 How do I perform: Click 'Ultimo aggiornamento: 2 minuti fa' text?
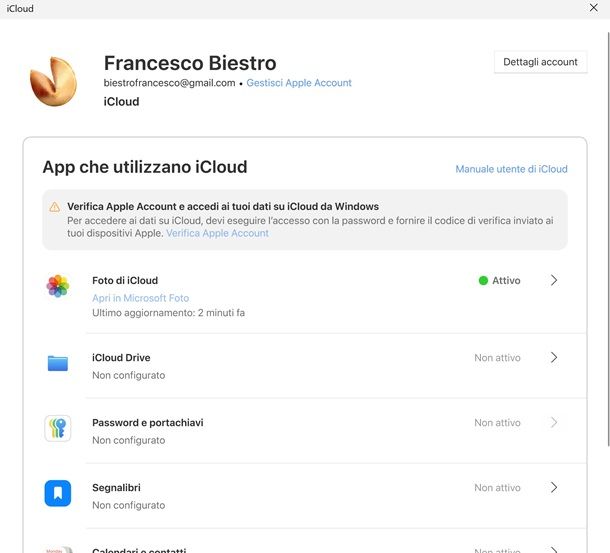click(x=168, y=313)
